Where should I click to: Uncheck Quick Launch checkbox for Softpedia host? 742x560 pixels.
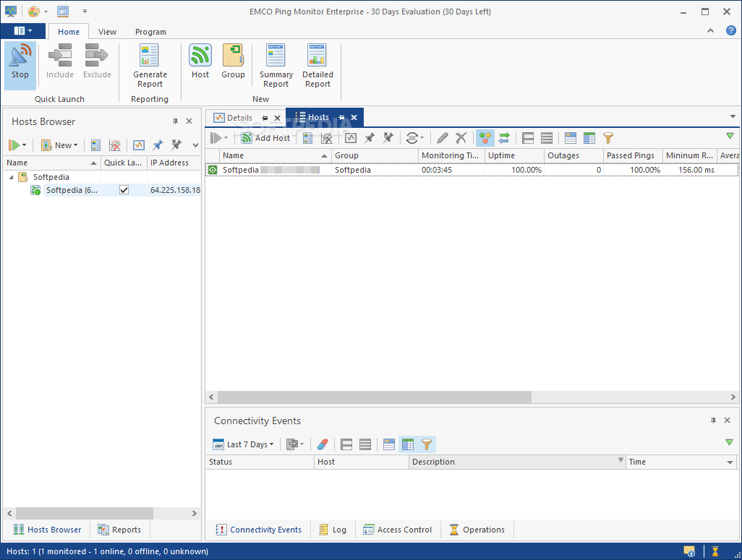[x=124, y=190]
